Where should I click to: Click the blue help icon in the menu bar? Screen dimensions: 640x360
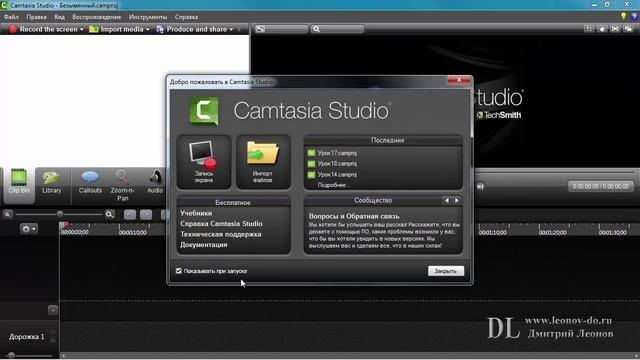click(x=634, y=17)
